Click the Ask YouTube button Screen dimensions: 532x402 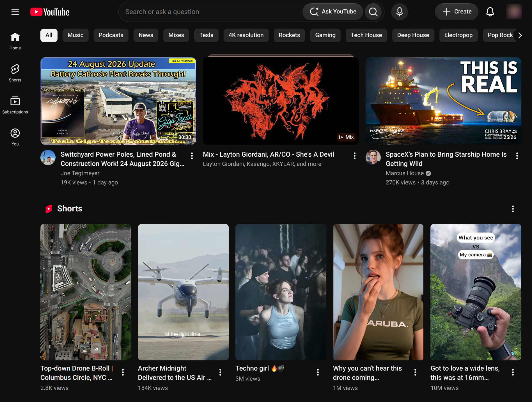[333, 12]
